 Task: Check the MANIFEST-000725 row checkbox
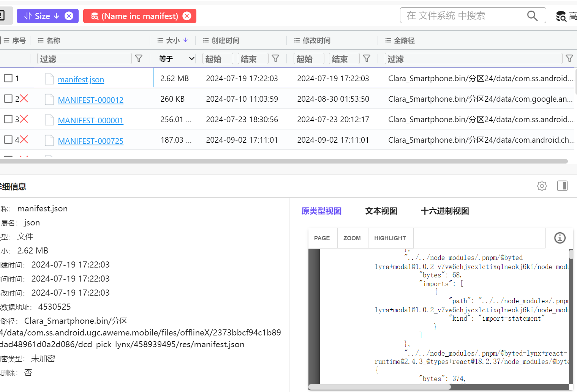pyautogui.click(x=8, y=139)
